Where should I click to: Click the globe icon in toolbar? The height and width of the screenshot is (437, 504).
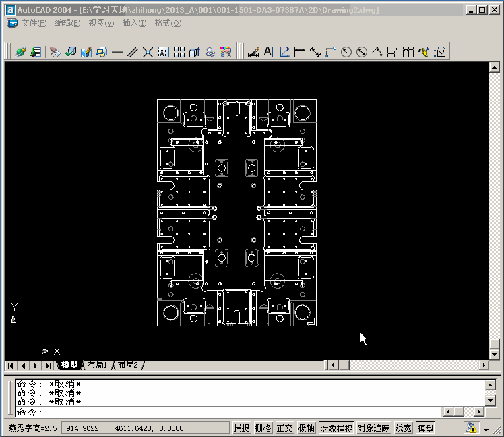(x=20, y=52)
